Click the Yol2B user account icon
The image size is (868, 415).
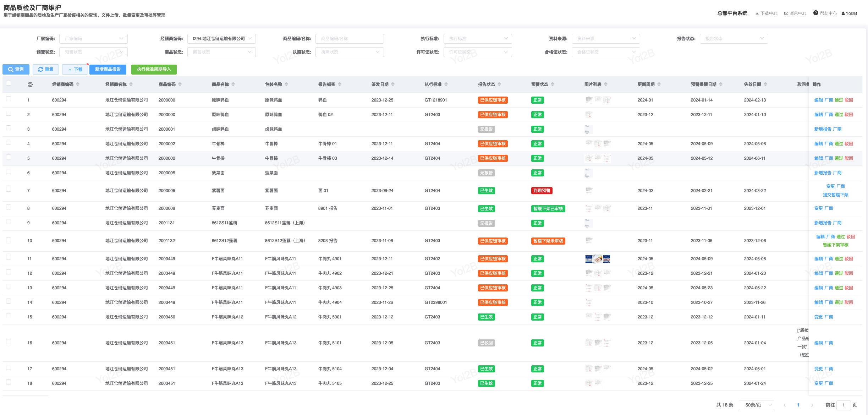tap(843, 13)
